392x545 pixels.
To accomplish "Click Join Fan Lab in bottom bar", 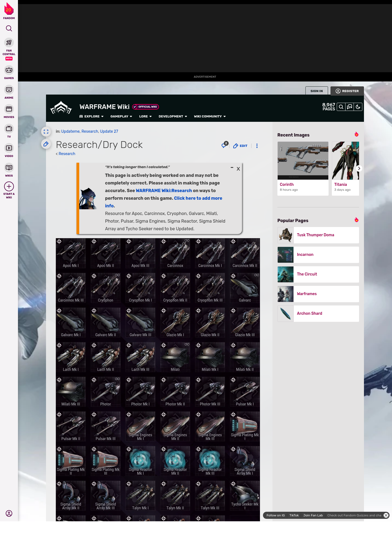I will tap(313, 515).
